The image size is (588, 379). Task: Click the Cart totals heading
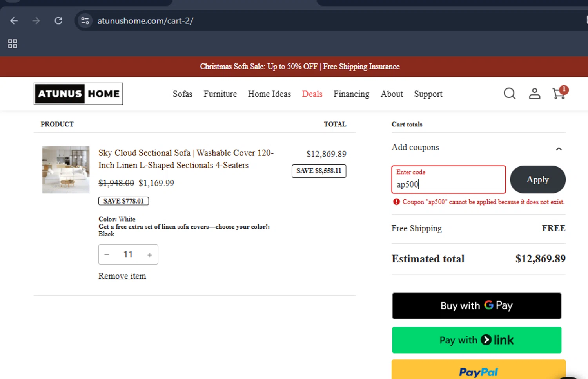click(x=407, y=125)
